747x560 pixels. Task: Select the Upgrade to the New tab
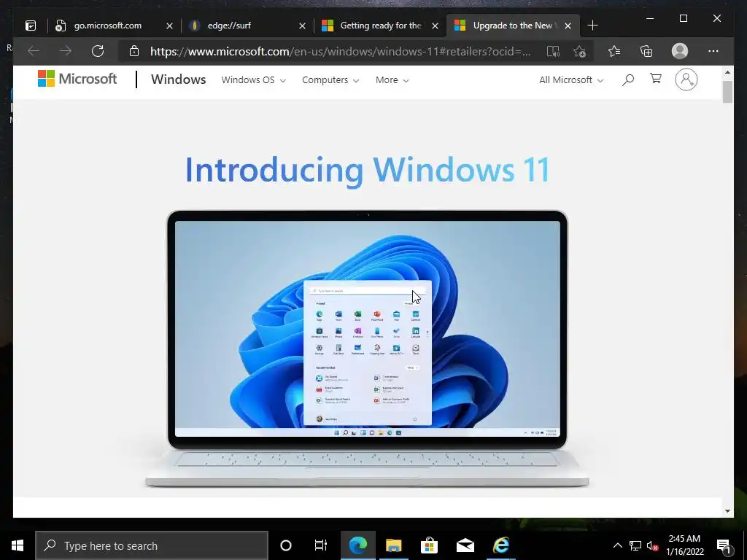[513, 26]
